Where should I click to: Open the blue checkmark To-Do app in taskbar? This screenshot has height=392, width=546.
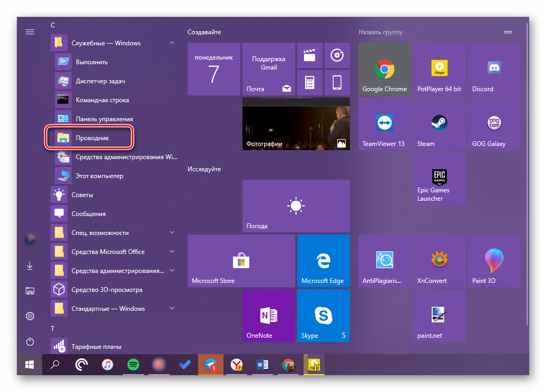click(x=185, y=365)
